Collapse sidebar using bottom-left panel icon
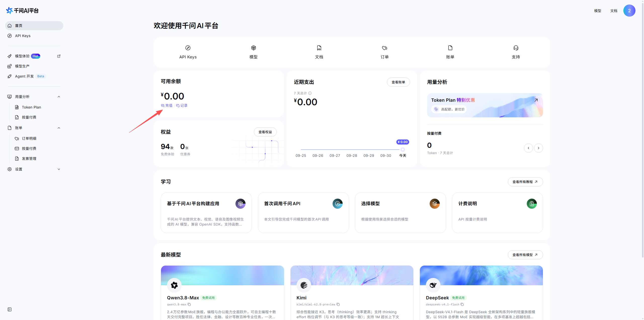 (x=10, y=309)
